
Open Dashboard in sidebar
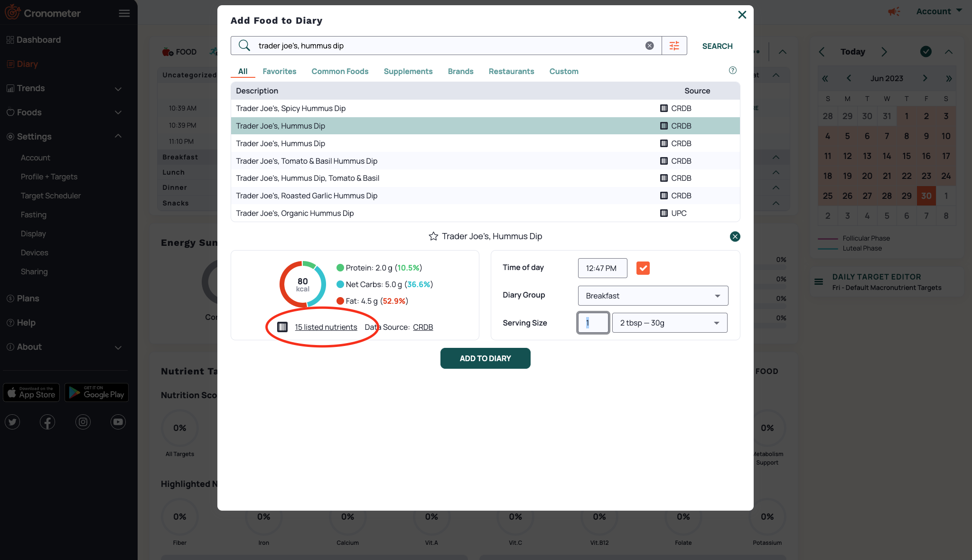(x=34, y=40)
